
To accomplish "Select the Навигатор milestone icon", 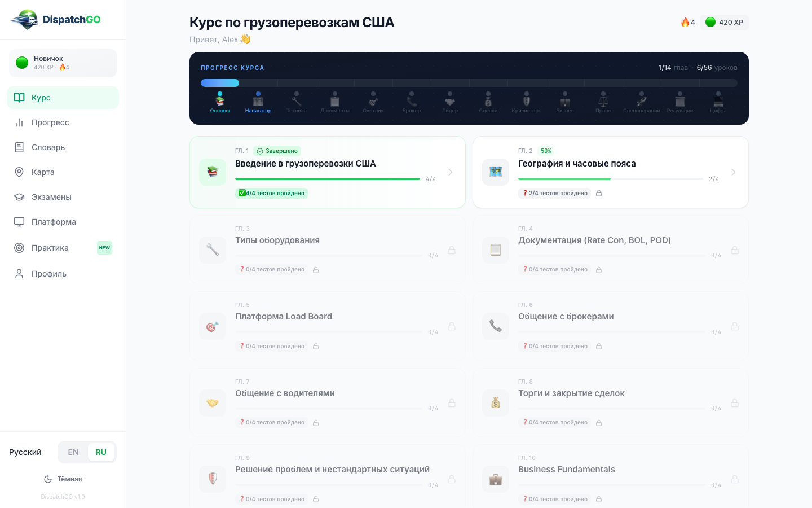I will [x=258, y=103].
